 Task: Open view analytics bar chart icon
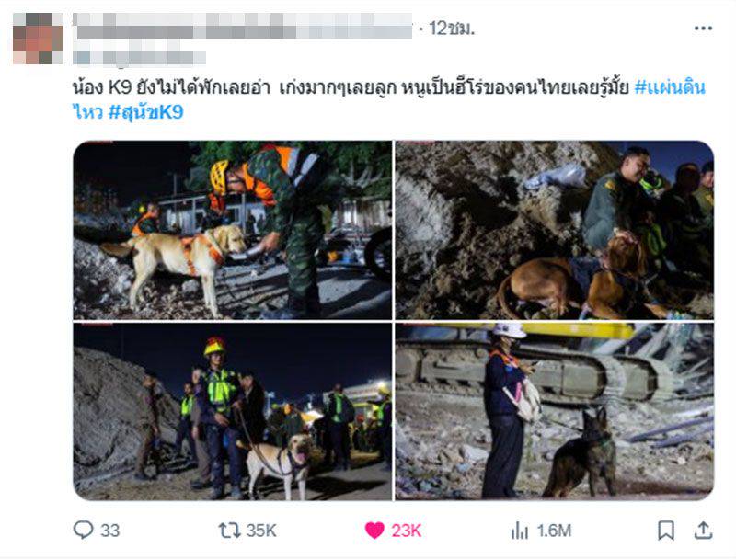519,531
